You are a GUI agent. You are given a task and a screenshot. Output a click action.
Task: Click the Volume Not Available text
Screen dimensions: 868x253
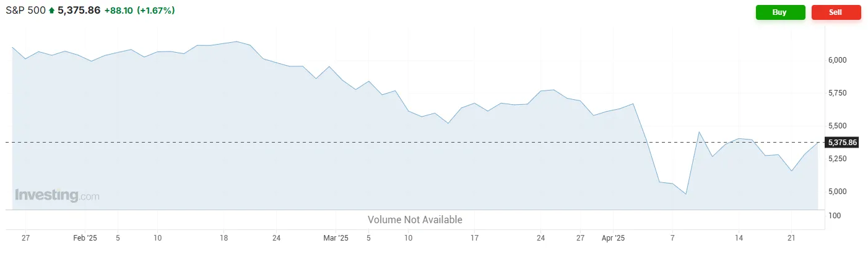[x=415, y=220]
